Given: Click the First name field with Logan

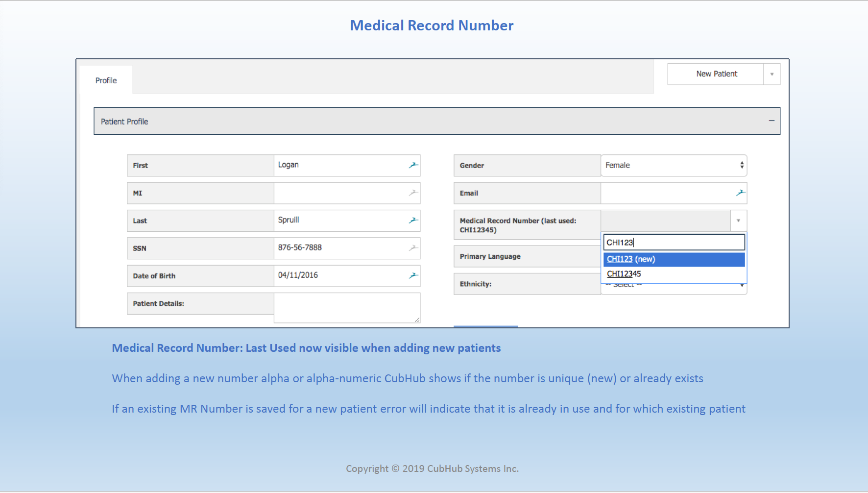Looking at the screenshot, I should 347,166.
